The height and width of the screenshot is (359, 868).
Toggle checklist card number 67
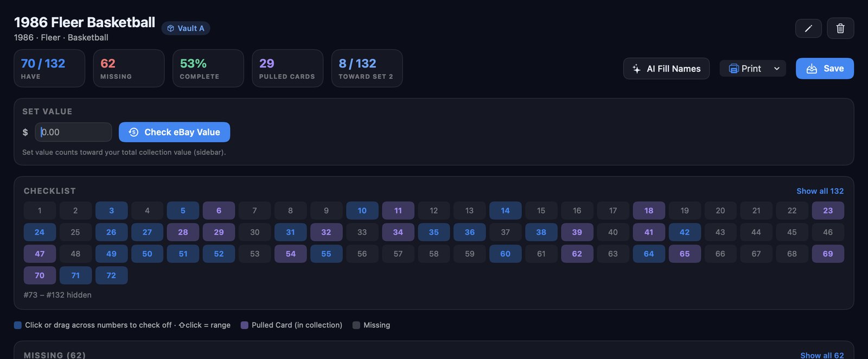coord(756,254)
